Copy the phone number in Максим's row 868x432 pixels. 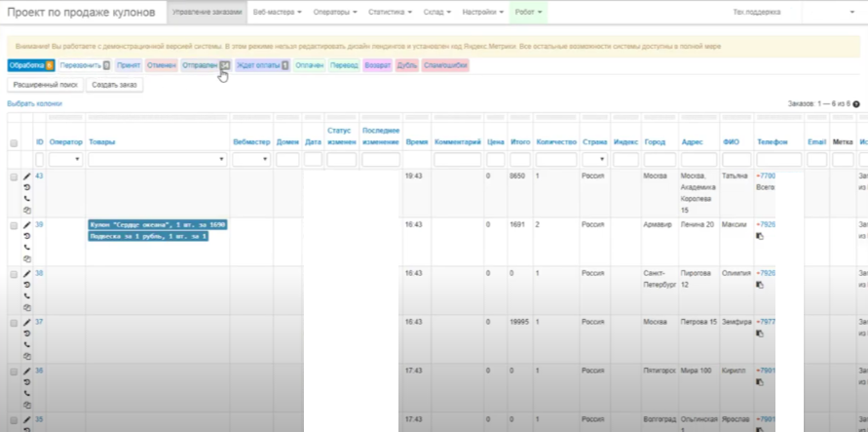(x=760, y=236)
